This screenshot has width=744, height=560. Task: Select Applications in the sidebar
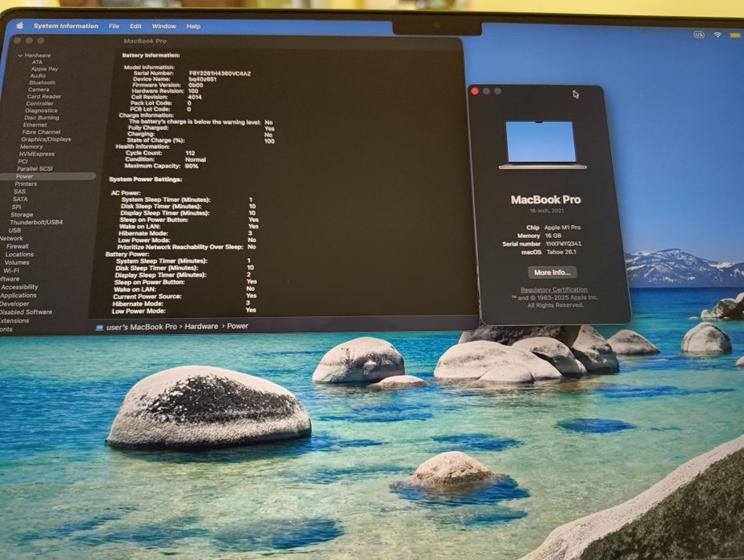pos(18,295)
